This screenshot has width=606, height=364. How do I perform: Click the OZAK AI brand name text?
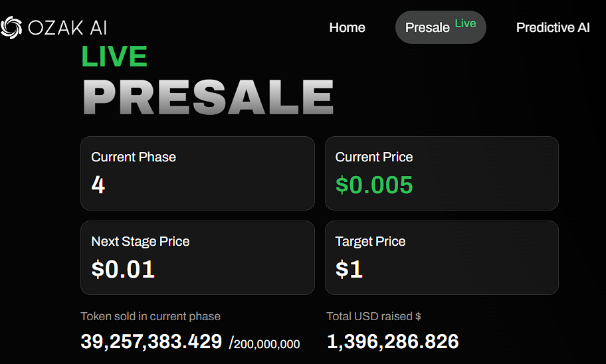67,27
